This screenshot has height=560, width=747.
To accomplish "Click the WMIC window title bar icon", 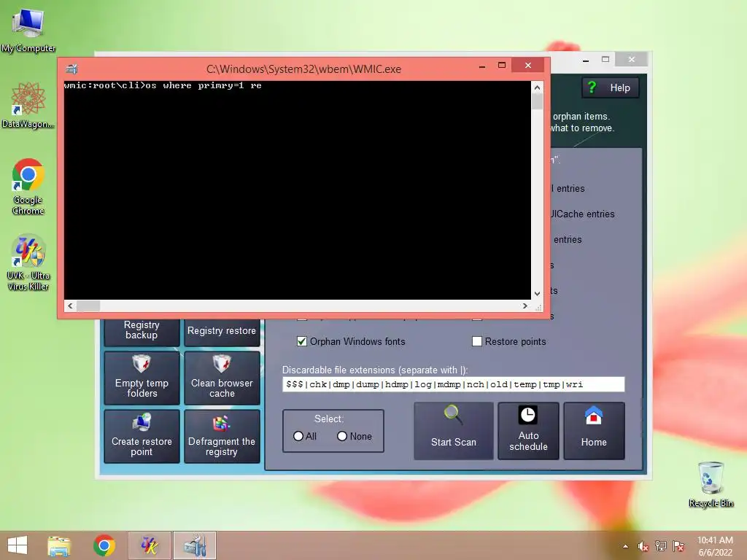I will (x=72, y=69).
